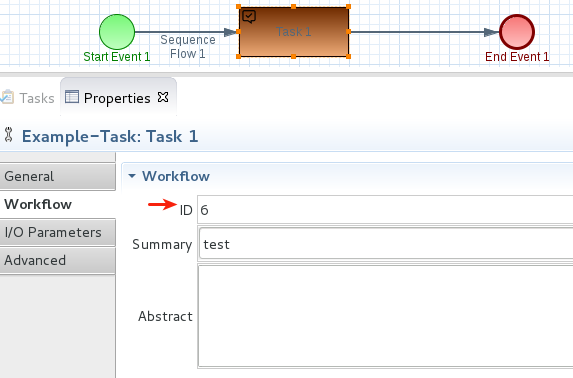Viewport: 573px width, 378px height.
Task: Open the General properties section
Action: [57, 176]
